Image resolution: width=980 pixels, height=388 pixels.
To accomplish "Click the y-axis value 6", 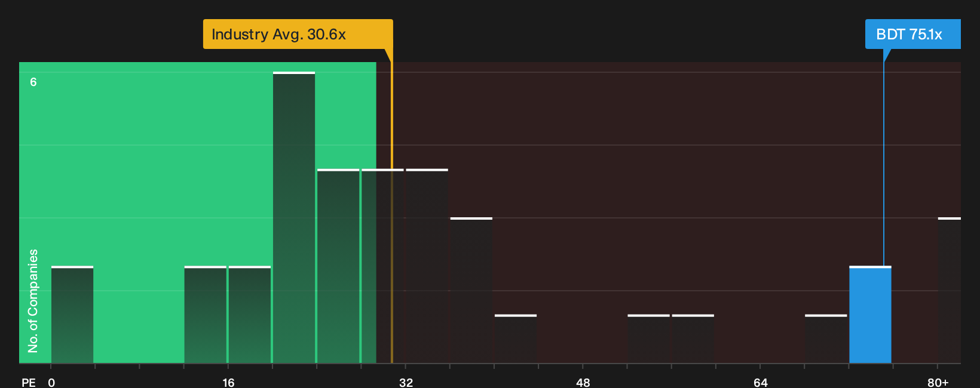I will (33, 82).
